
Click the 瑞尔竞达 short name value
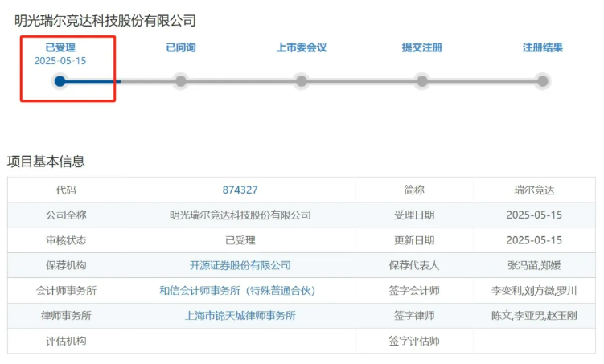click(x=534, y=190)
